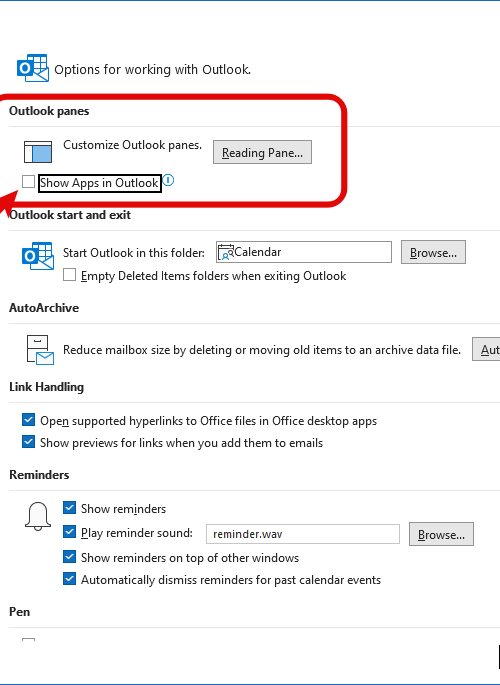Click the Outlook logo beside Options heading

tap(33, 68)
